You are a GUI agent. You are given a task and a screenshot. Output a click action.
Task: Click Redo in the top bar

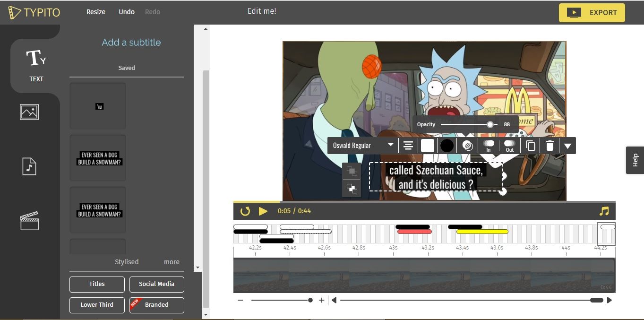pos(153,12)
